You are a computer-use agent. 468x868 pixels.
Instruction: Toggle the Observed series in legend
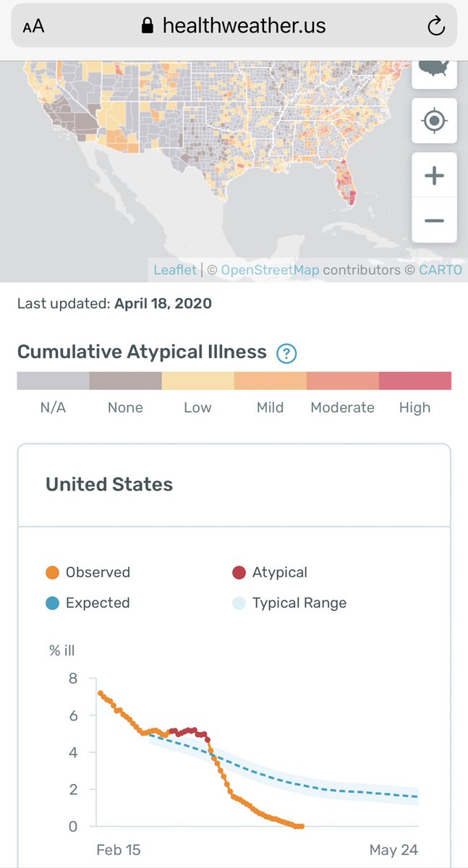click(88, 572)
